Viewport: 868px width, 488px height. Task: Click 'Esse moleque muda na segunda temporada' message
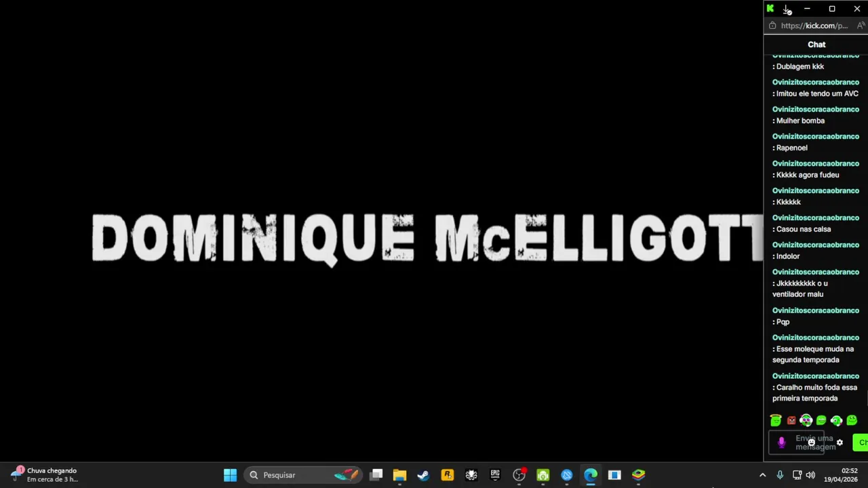813,354
